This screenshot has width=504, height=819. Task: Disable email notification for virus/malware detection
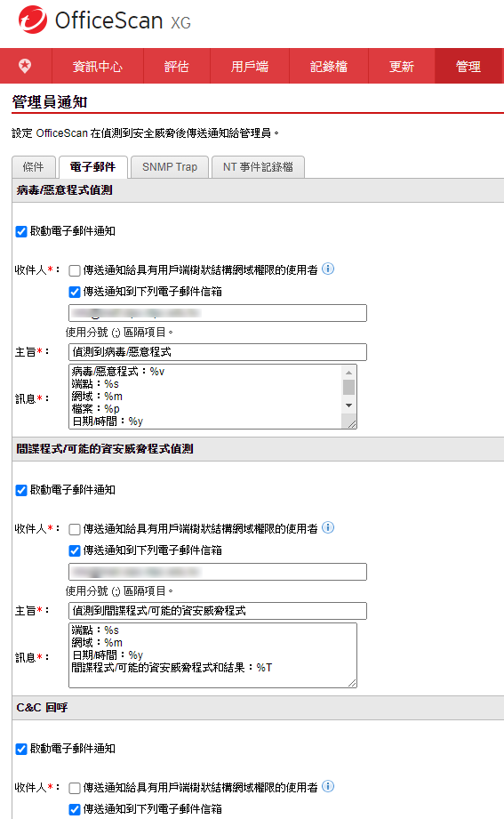21,231
